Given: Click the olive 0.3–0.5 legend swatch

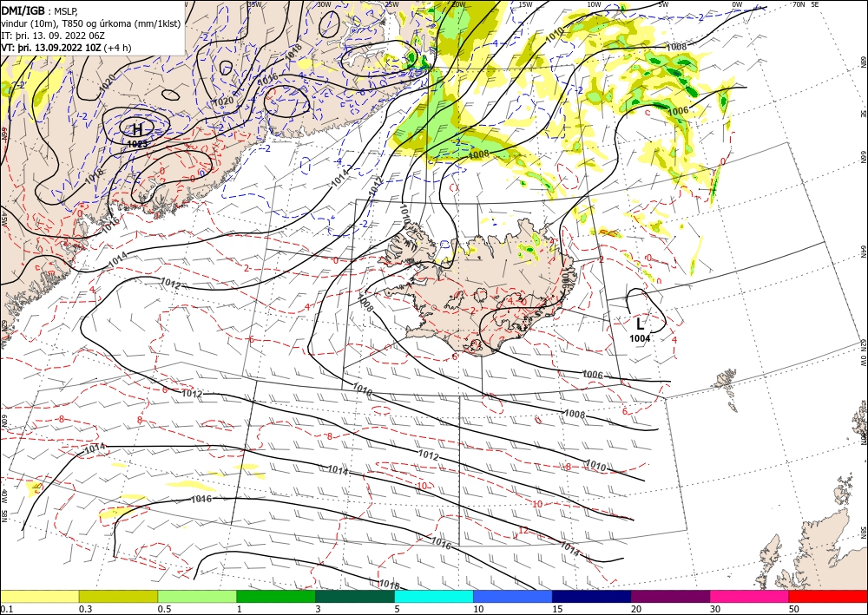Looking at the screenshot, I should point(118,596).
